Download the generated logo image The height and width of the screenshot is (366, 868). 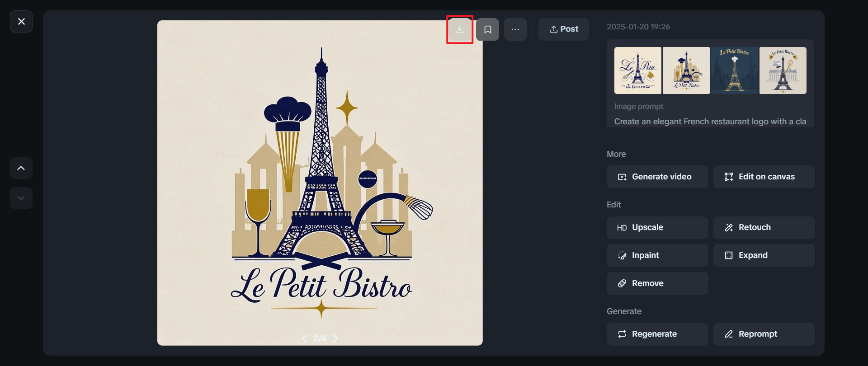[460, 29]
